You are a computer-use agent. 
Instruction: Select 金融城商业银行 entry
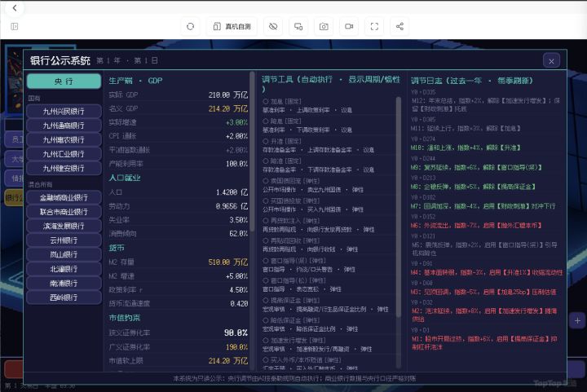click(x=64, y=197)
